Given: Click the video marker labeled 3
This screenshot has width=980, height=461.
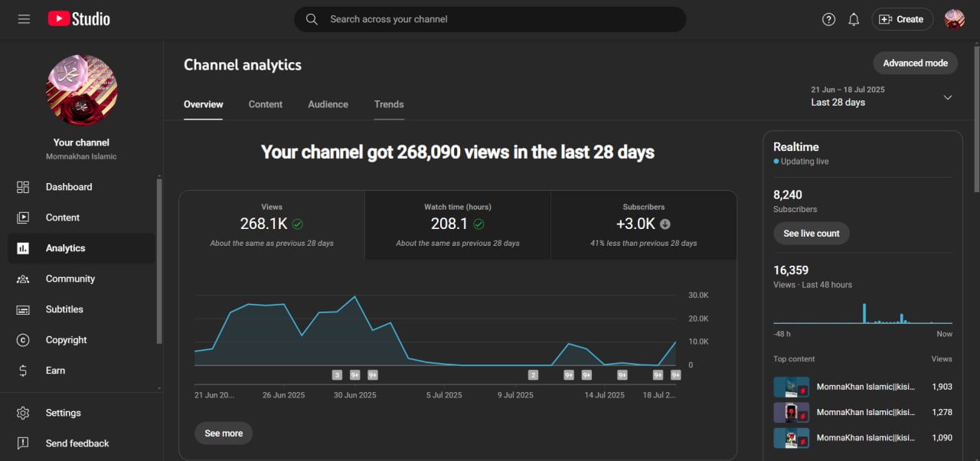Looking at the screenshot, I should 337,375.
